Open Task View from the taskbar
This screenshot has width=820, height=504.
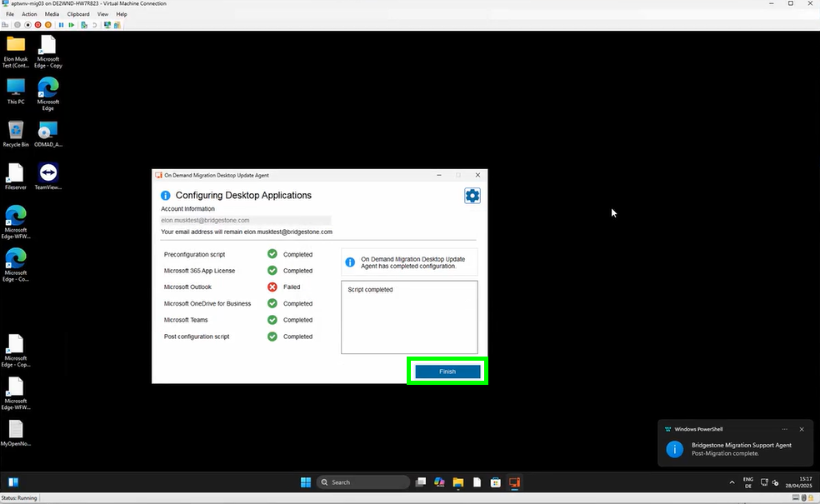point(421,482)
